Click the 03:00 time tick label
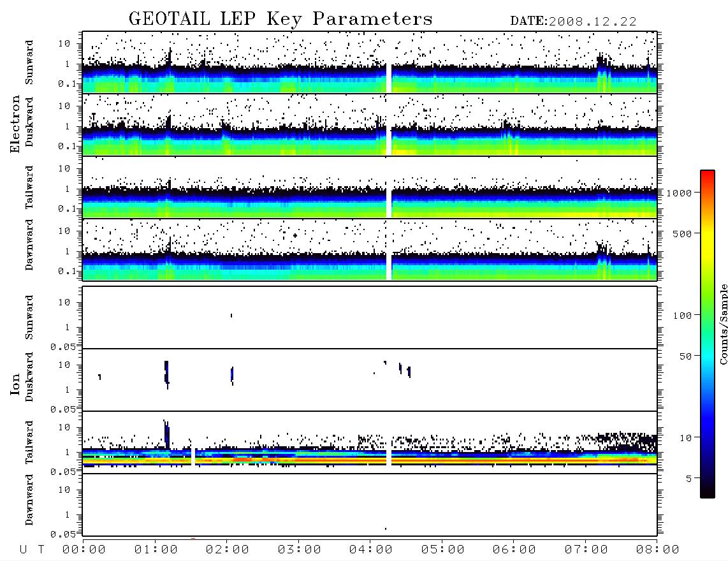Viewport: 728px width, 561px height. point(300,550)
